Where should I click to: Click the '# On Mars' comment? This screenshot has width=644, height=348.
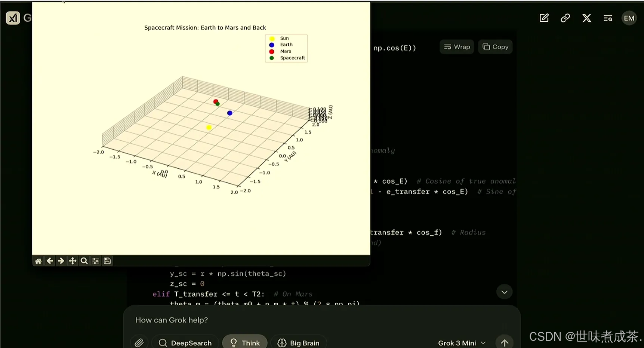(x=293, y=294)
